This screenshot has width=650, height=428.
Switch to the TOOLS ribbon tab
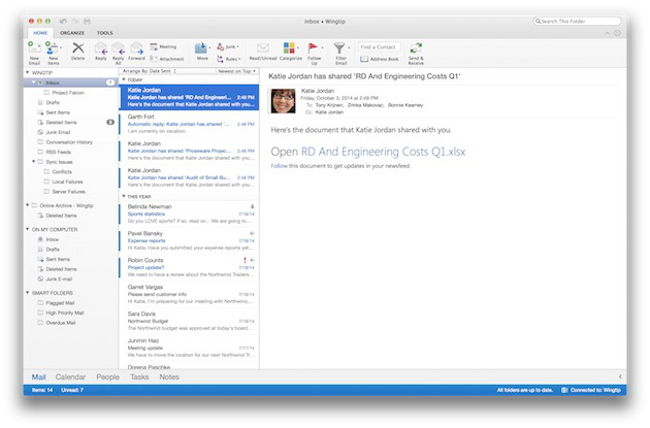(105, 33)
